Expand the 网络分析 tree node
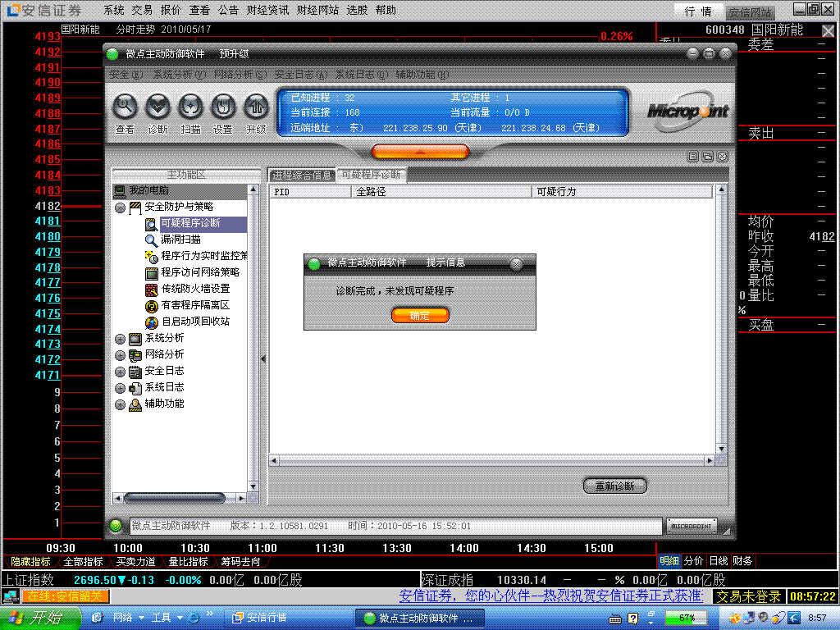The height and width of the screenshot is (630, 840). point(120,355)
